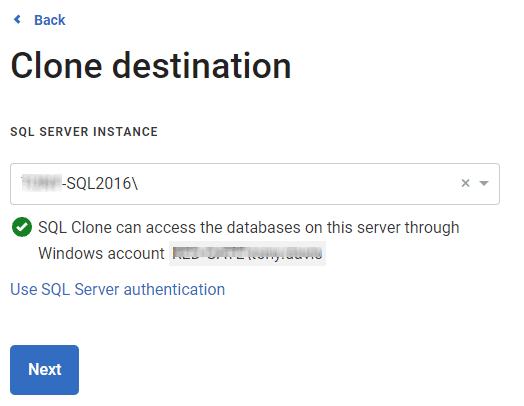524x406 pixels.
Task: Click the green checkmark status icon
Action: coord(22,227)
